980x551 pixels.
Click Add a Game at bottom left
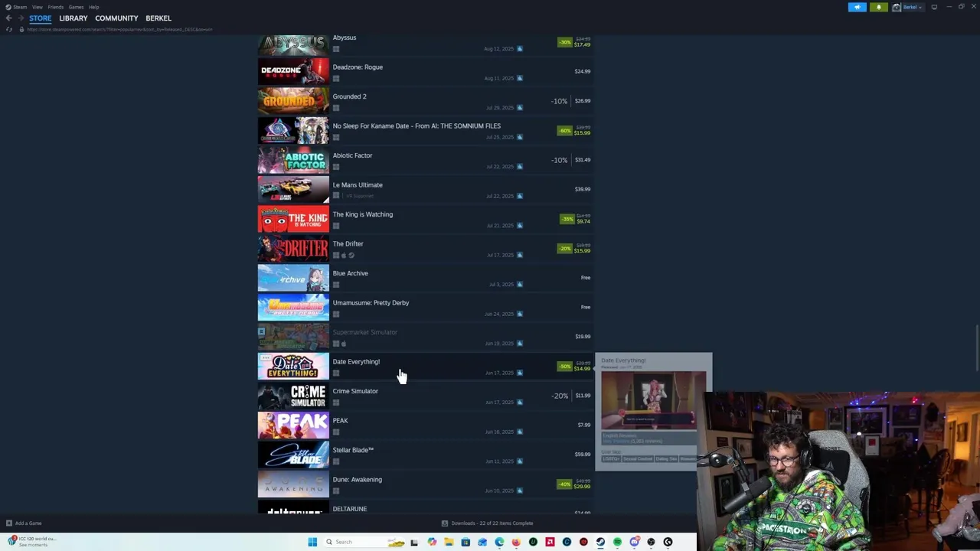[x=23, y=523]
